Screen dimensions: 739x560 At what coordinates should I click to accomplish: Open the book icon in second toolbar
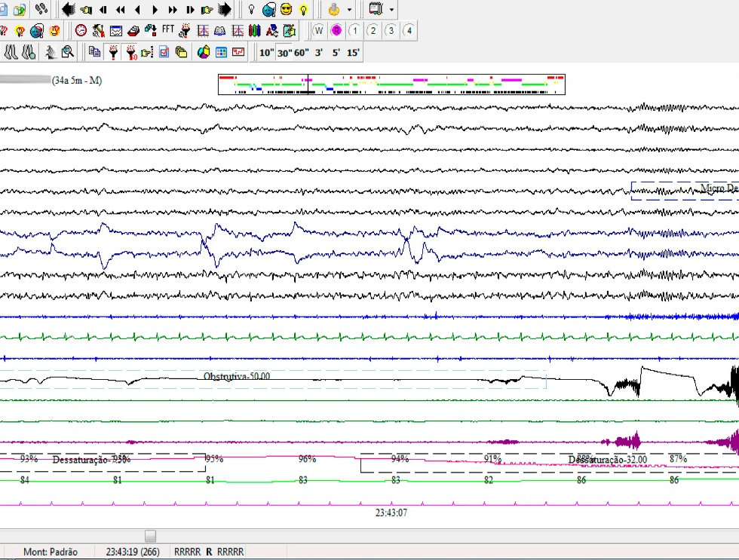(x=219, y=31)
